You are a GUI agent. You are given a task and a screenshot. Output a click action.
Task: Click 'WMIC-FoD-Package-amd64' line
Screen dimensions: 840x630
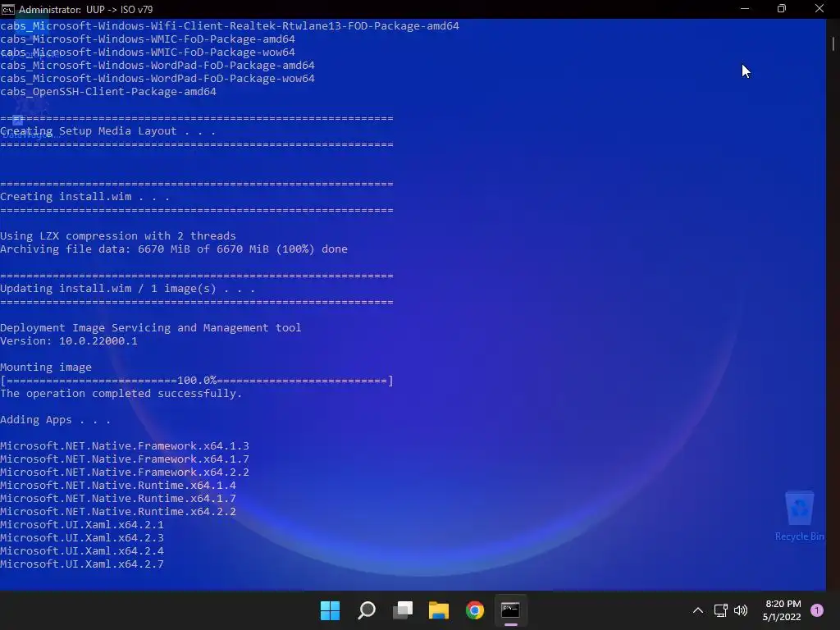148,39
